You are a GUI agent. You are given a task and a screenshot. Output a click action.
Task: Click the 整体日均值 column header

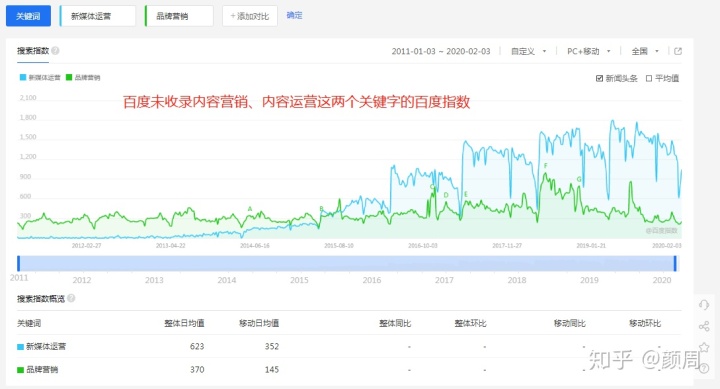pos(184,323)
